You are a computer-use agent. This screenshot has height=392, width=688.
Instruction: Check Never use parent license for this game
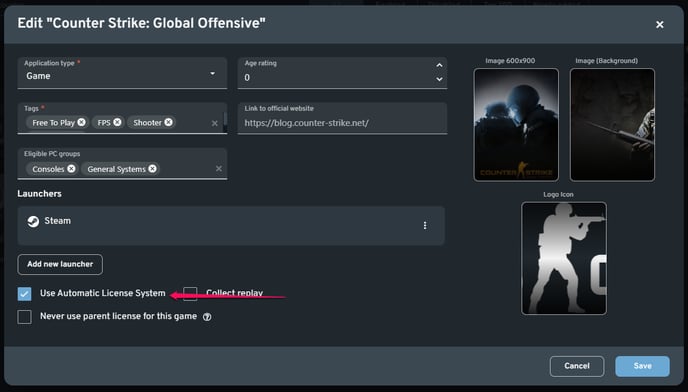25,316
